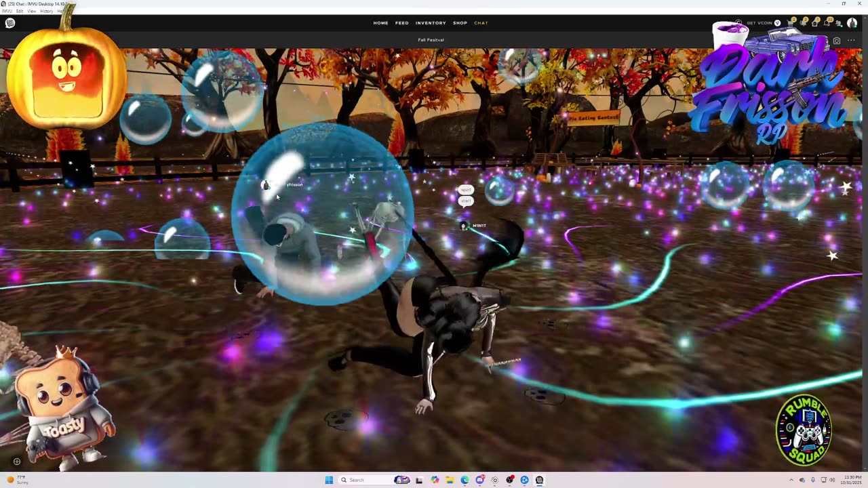The height and width of the screenshot is (488, 868).
Task: Open Discord from the taskbar
Action: (479, 480)
